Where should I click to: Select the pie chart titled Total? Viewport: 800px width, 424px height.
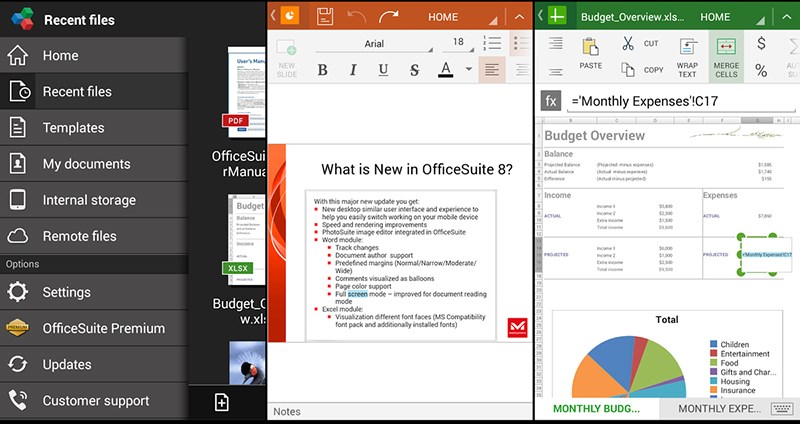coord(667,354)
